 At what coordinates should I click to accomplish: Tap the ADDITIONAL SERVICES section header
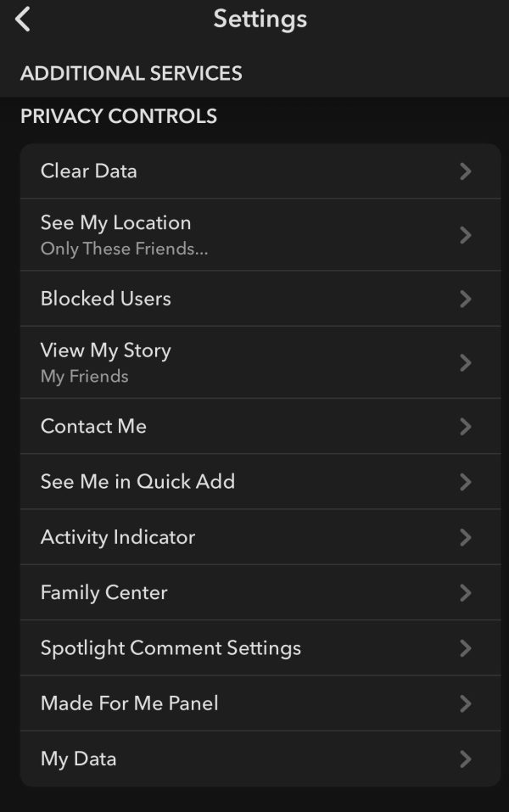[131, 73]
